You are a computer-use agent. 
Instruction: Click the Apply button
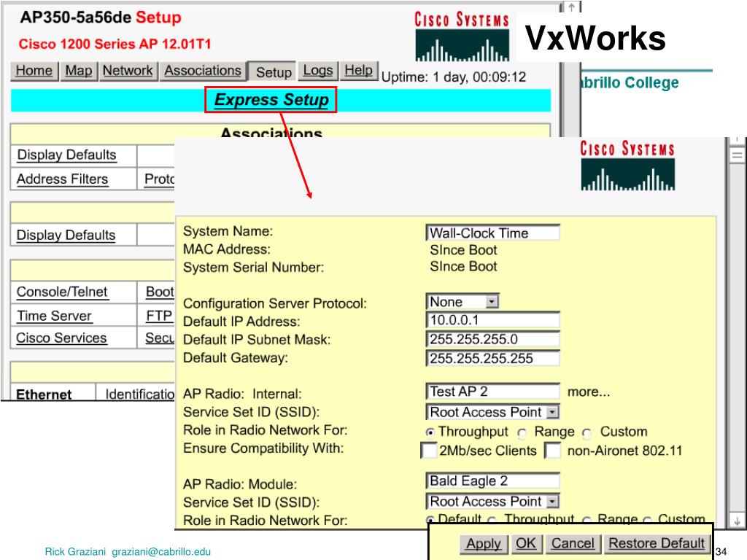coord(484,544)
